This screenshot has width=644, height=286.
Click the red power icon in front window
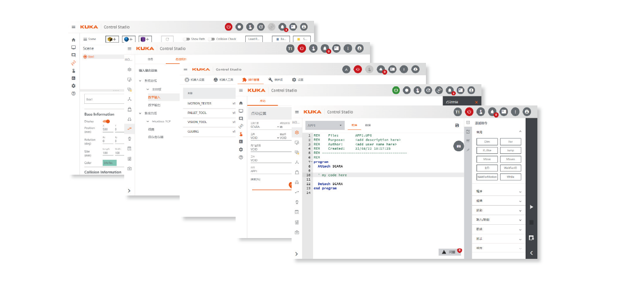pos(469,112)
